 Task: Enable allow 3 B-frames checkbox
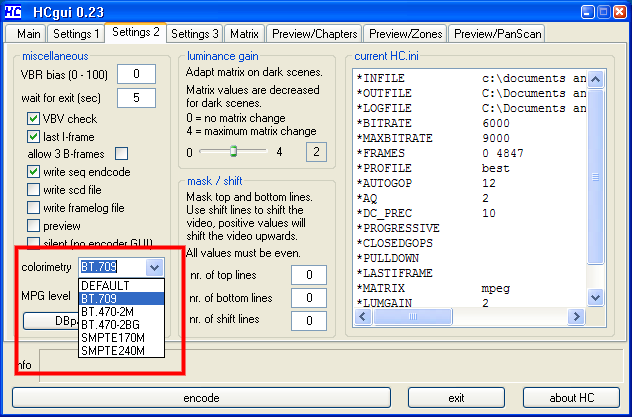tap(122, 154)
